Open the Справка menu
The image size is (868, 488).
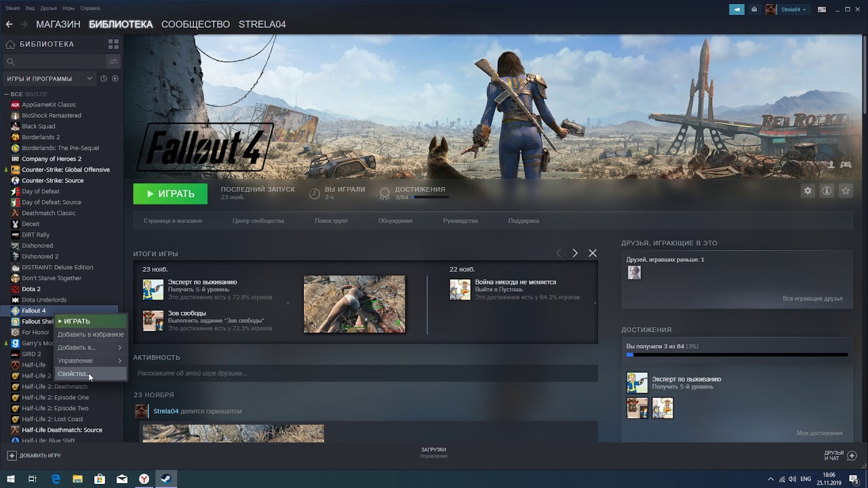pos(90,8)
